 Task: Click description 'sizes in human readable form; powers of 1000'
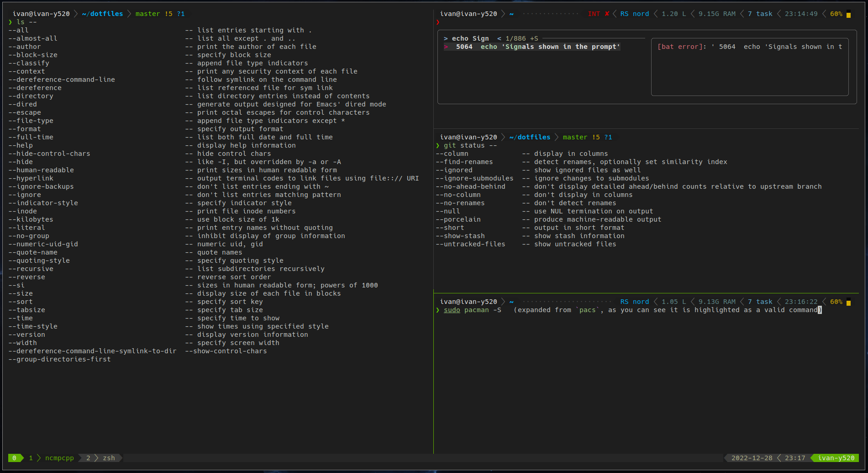coord(288,285)
